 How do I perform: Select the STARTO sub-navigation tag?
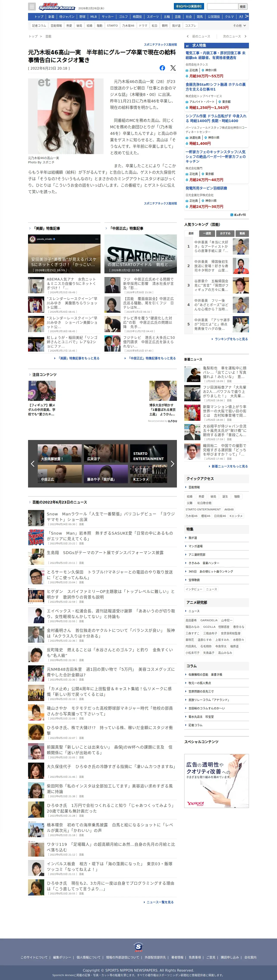[112, 26]
